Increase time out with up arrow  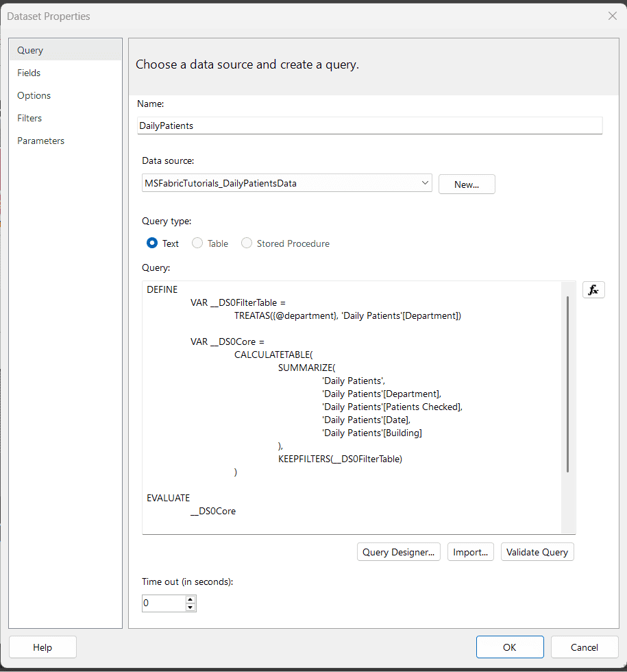tap(190, 599)
